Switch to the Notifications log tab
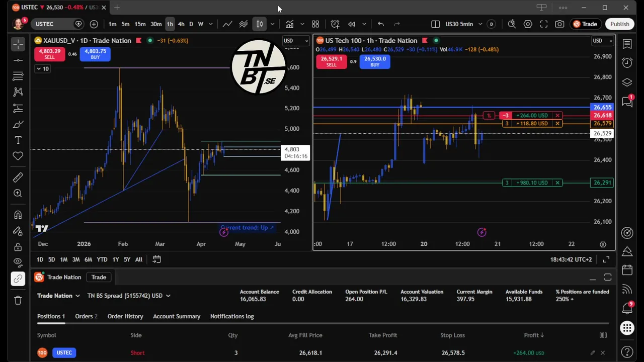This screenshot has width=644, height=362. [232, 316]
